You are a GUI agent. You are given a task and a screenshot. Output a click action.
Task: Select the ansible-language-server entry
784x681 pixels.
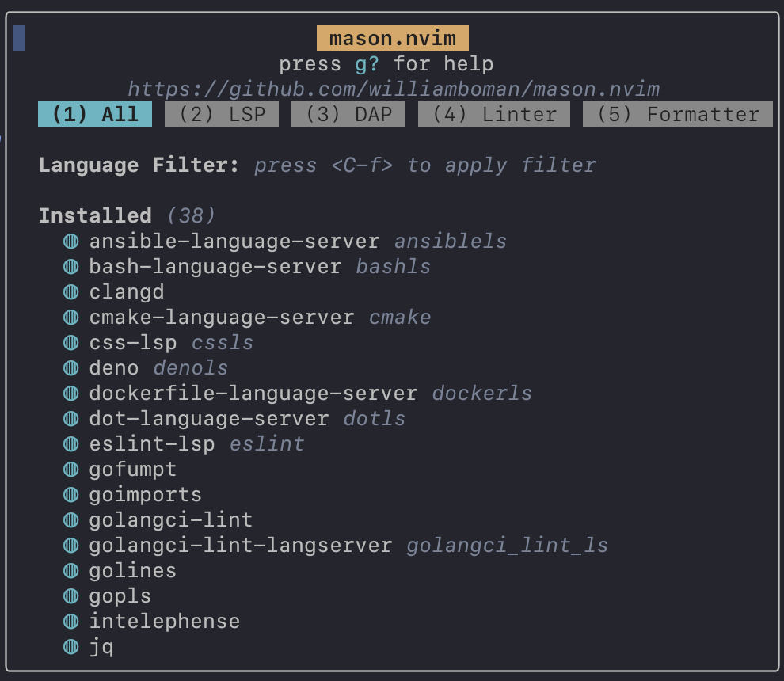(x=233, y=241)
